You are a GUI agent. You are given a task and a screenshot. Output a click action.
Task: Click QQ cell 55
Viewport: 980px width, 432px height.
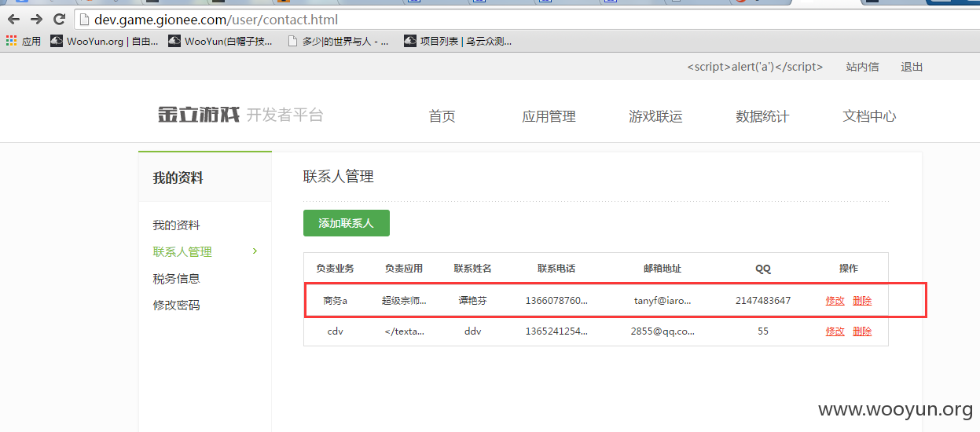(763, 331)
